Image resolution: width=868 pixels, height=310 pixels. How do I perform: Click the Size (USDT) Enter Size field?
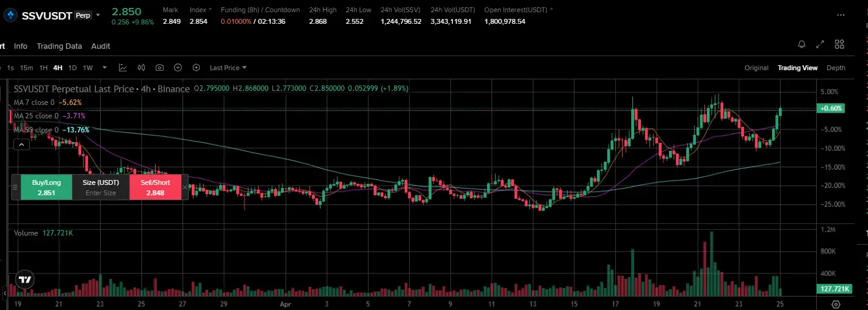point(101,187)
